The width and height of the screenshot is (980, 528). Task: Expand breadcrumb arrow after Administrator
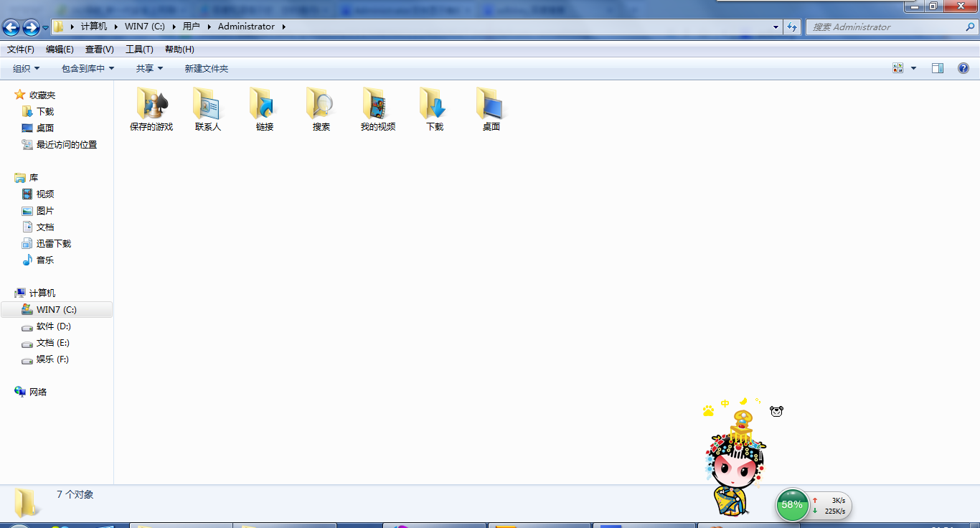pos(283,27)
